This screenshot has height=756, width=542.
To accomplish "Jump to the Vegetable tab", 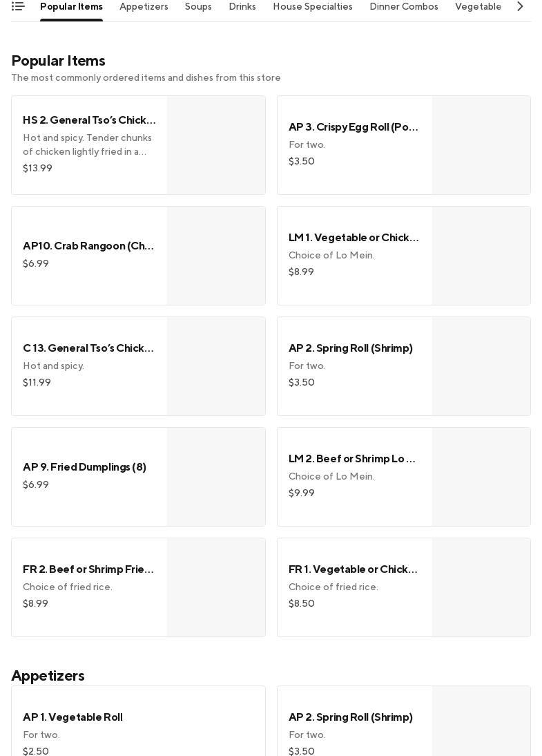I will pos(478,7).
